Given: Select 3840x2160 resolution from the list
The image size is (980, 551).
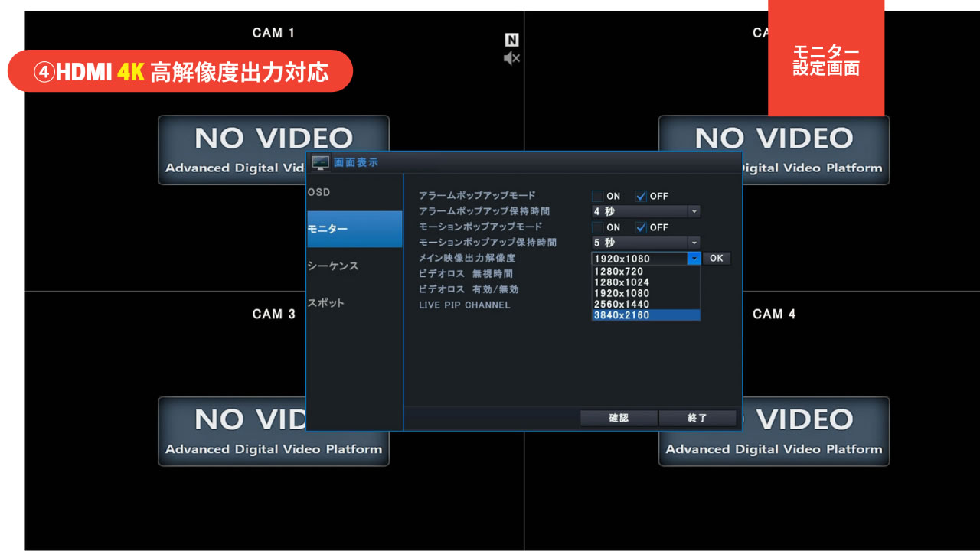Looking at the screenshot, I should click(645, 315).
